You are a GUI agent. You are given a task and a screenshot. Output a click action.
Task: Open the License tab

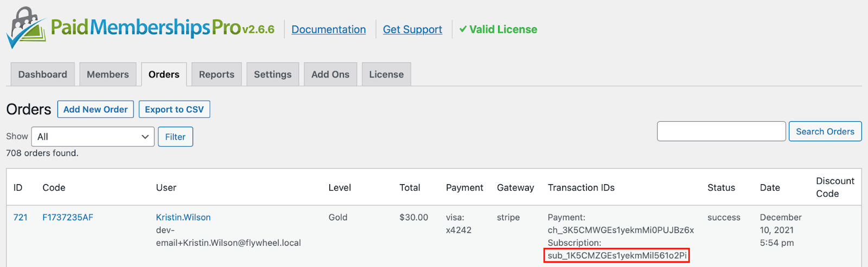[386, 74]
